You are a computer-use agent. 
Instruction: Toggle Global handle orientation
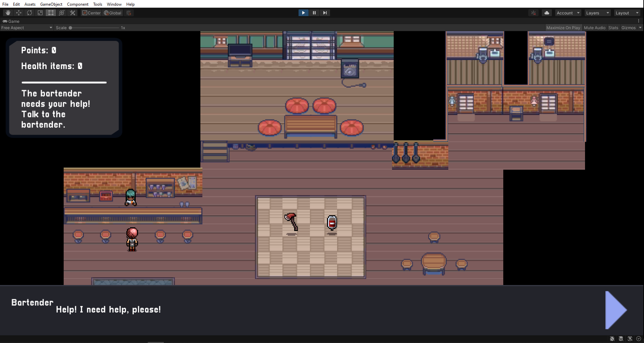112,13
